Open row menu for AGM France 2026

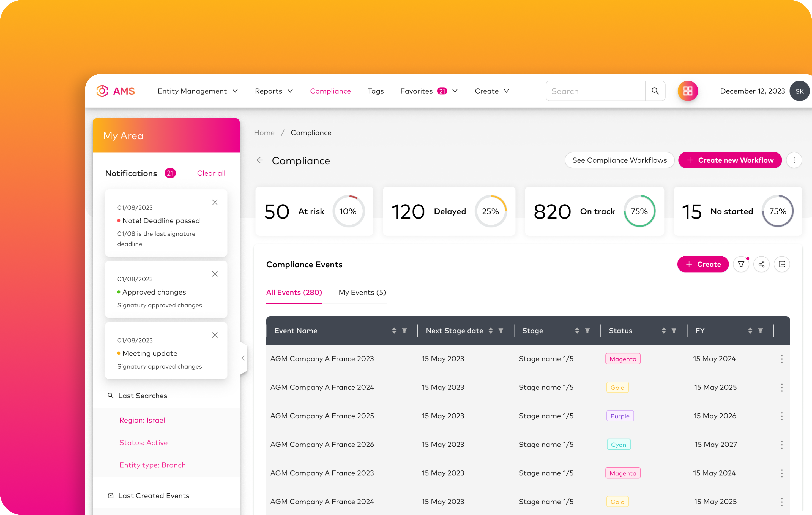pyautogui.click(x=782, y=445)
